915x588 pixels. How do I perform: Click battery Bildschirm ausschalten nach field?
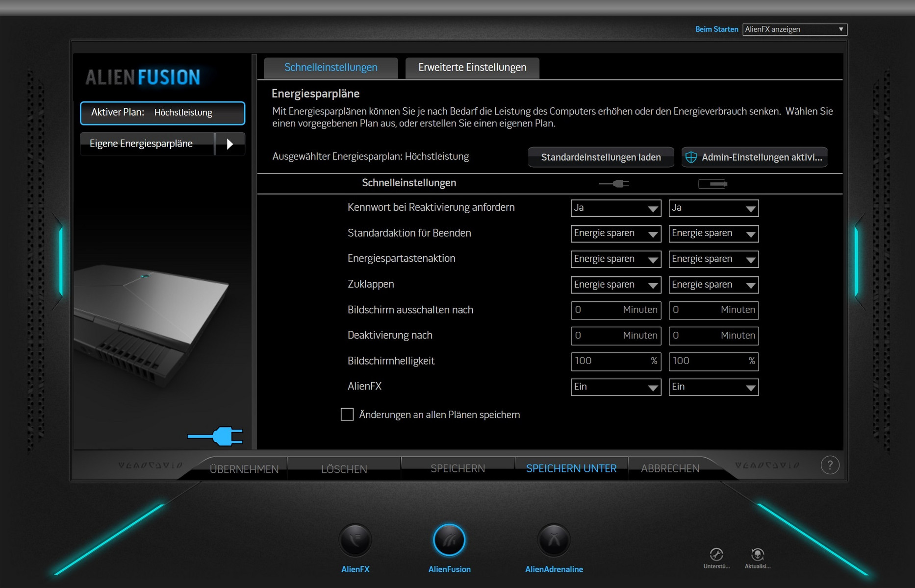(x=713, y=310)
